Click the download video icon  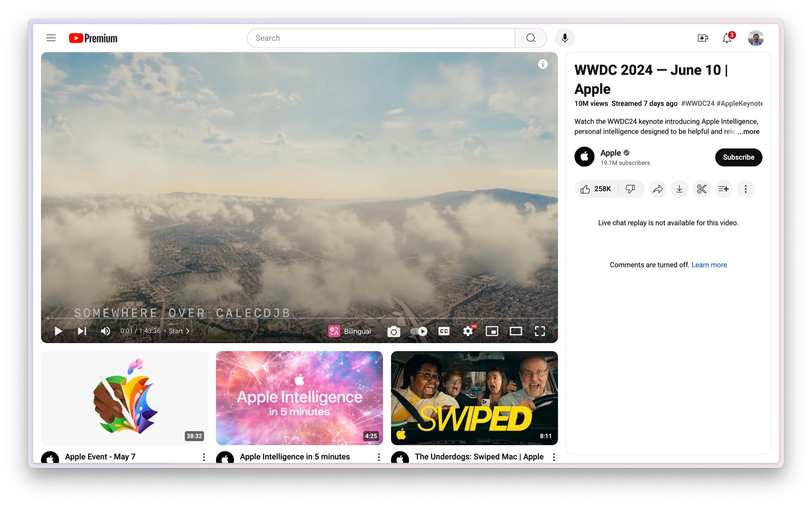(679, 189)
